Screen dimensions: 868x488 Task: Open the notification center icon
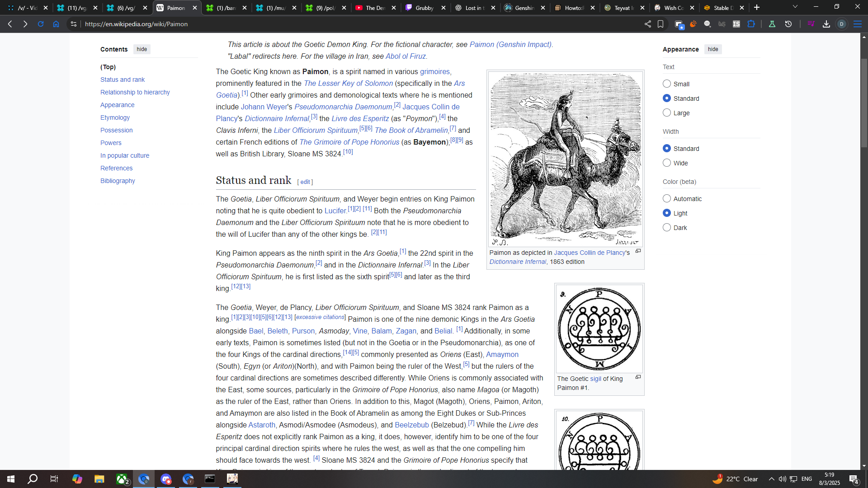pos(854,479)
